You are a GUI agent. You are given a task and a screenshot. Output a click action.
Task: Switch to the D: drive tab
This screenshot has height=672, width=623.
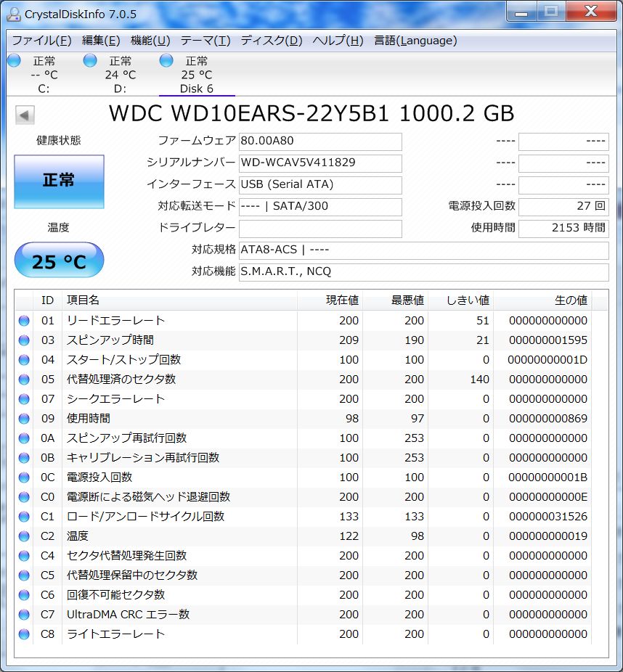[121, 75]
